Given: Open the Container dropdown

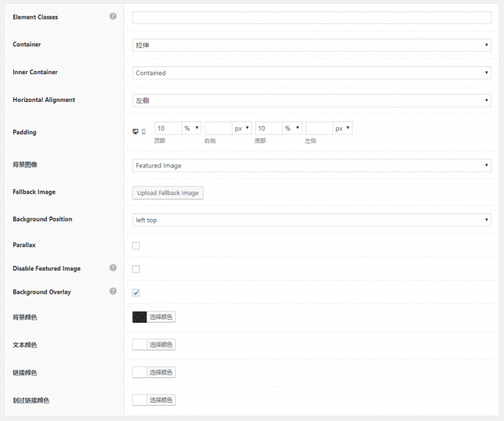Looking at the screenshot, I should pyautogui.click(x=311, y=45).
